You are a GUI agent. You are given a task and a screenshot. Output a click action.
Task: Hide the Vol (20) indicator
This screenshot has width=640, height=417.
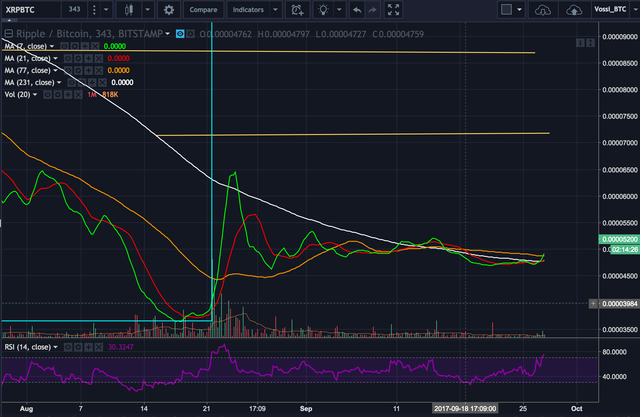pos(48,95)
